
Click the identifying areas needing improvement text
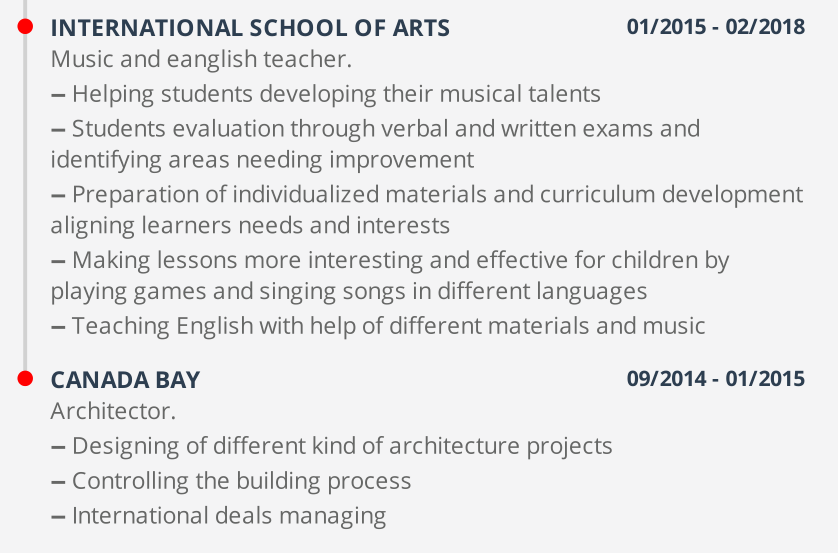pyautogui.click(x=262, y=160)
